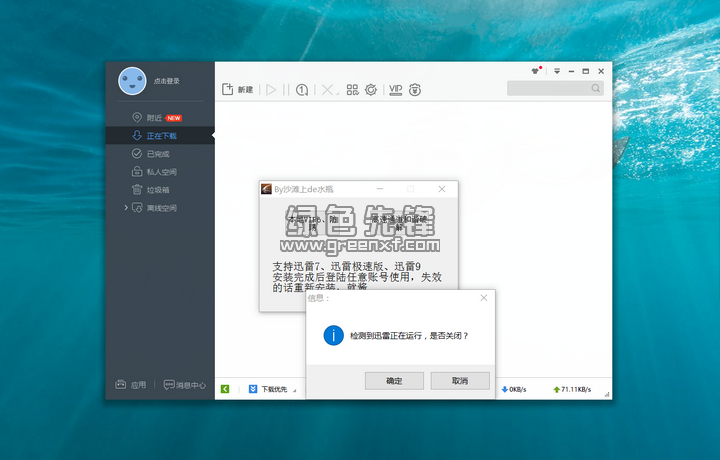Click the user avatar in the sidebar

click(x=132, y=81)
